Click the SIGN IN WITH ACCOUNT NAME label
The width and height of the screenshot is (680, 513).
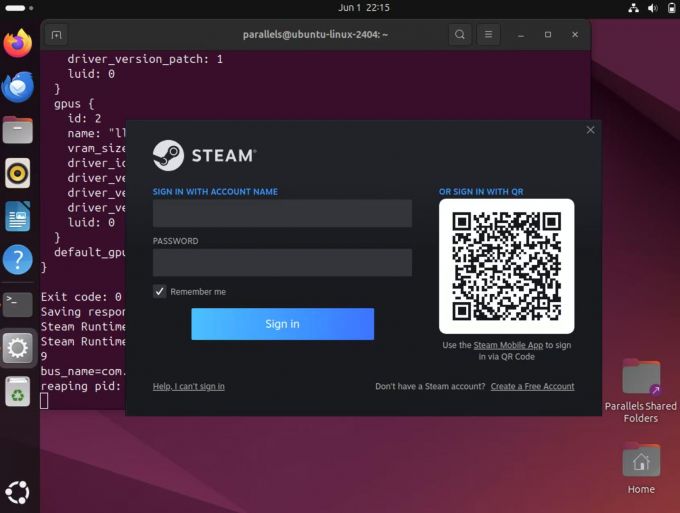point(215,192)
